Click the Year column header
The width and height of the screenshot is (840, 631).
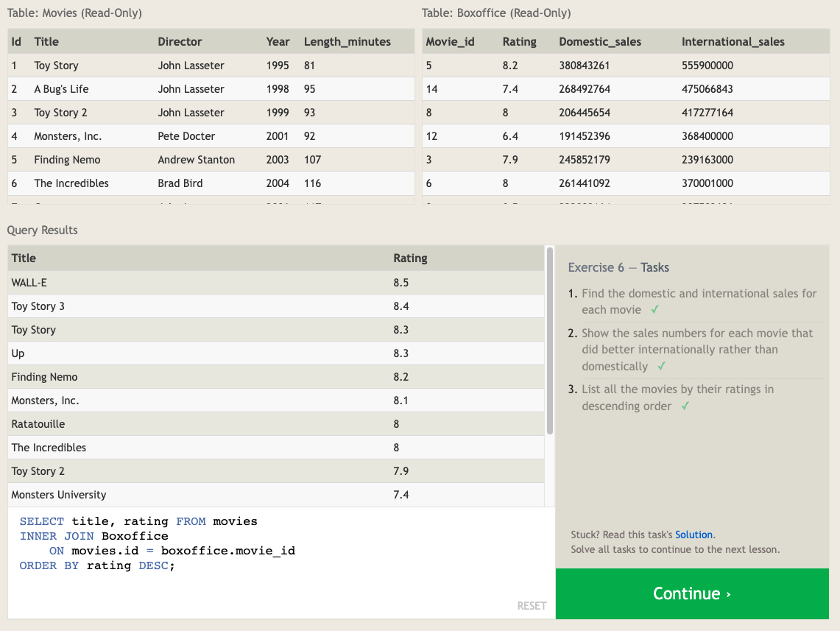pyautogui.click(x=278, y=42)
